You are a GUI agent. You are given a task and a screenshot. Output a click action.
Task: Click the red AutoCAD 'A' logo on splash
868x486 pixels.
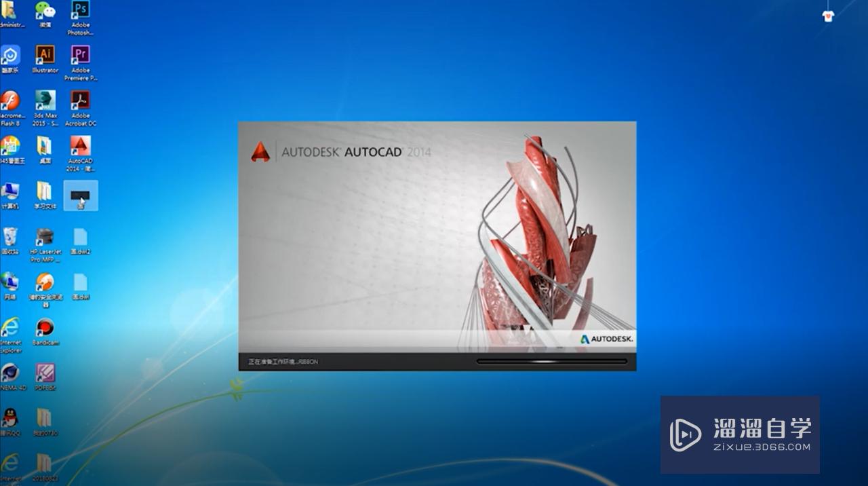pos(260,152)
